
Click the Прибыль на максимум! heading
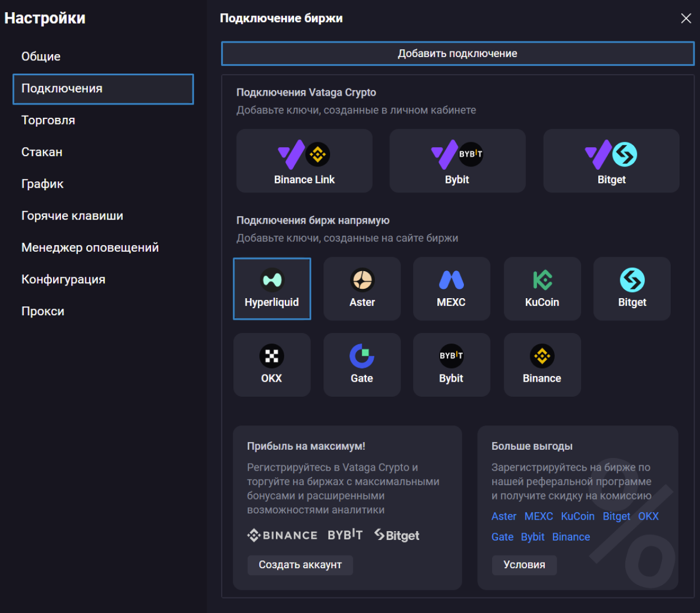click(306, 446)
